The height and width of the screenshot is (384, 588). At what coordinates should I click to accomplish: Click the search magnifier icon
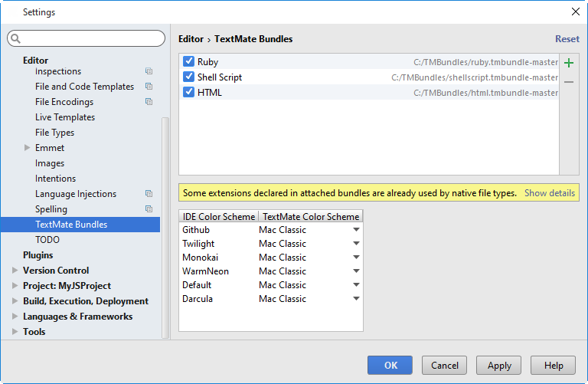[17, 38]
